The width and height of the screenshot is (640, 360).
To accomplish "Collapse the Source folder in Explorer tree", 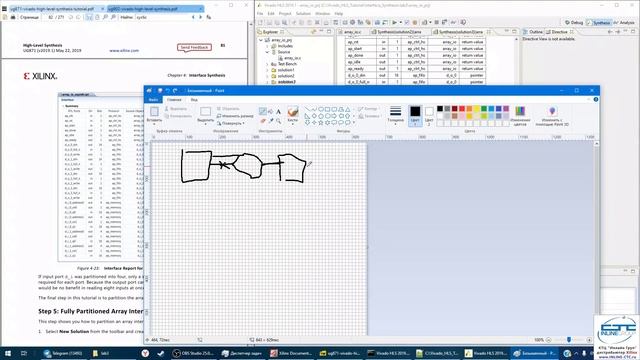I will [x=267, y=52].
